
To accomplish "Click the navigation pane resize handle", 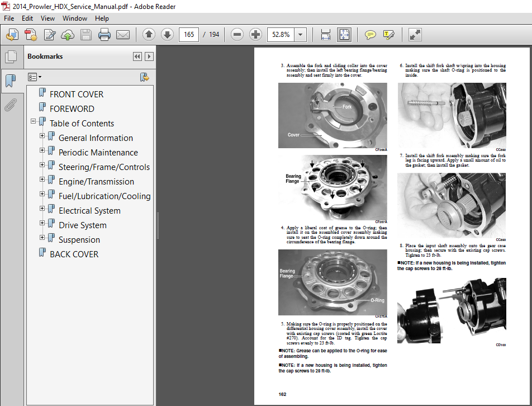I will tap(158, 226).
